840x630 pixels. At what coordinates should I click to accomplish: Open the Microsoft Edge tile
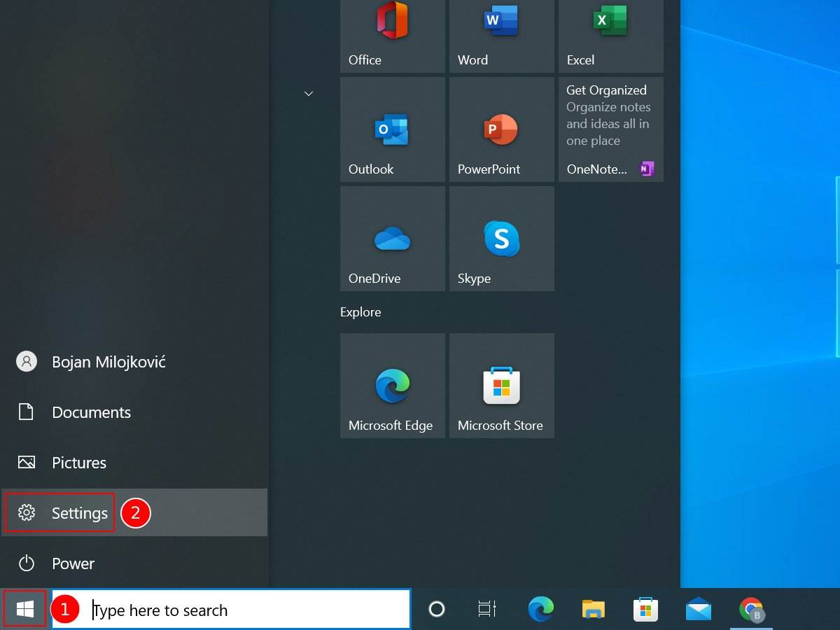pyautogui.click(x=392, y=386)
